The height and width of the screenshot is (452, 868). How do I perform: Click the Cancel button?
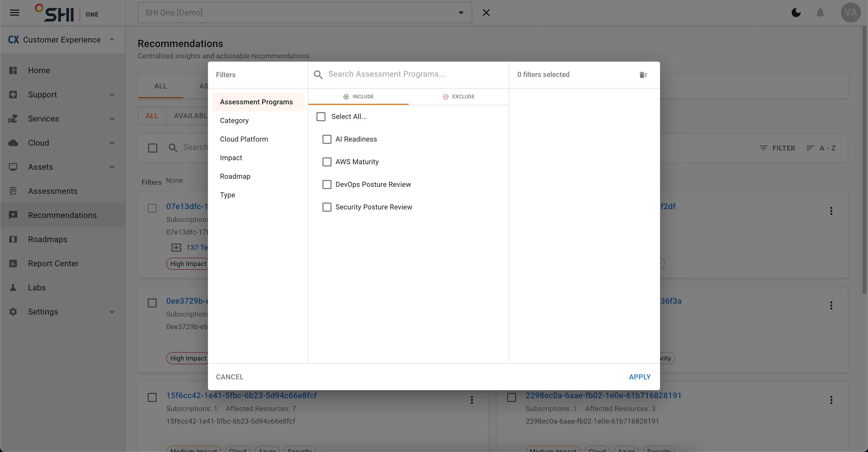(x=230, y=377)
